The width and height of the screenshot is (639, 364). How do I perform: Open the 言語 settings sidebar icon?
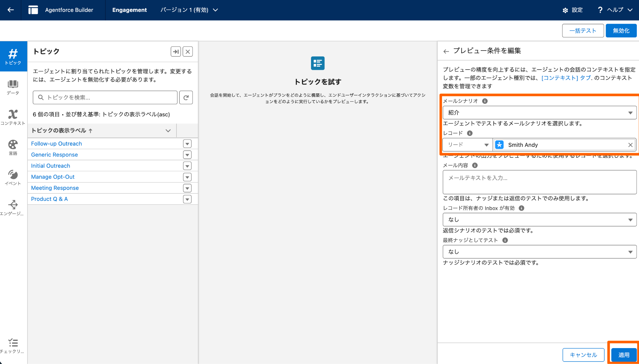coord(13,147)
